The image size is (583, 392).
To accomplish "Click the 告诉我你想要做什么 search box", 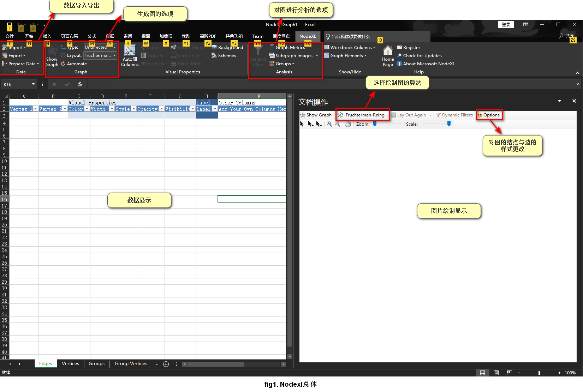I will (x=377, y=36).
